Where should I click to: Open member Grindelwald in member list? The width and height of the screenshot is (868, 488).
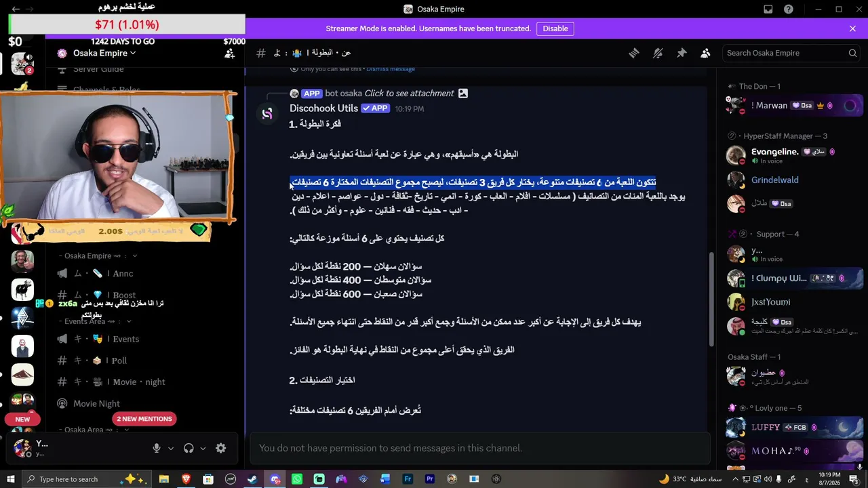point(794,180)
